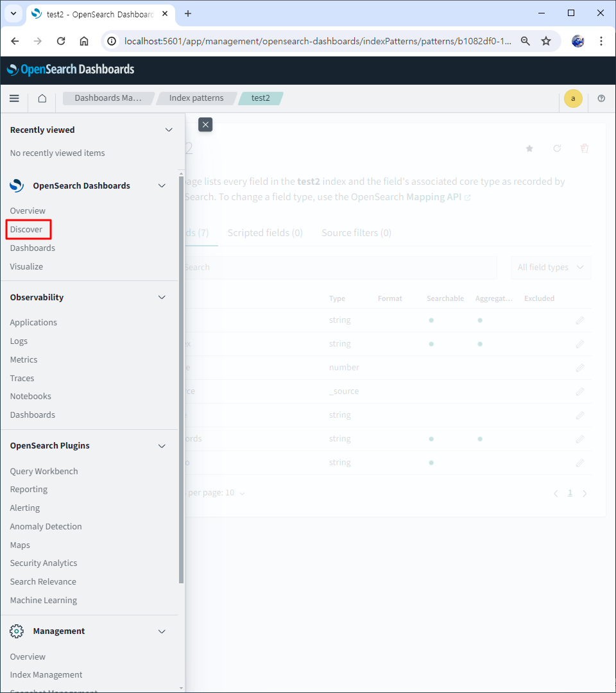The image size is (616, 693).
Task: Switch to Scripted fields tab
Action: coord(265,233)
